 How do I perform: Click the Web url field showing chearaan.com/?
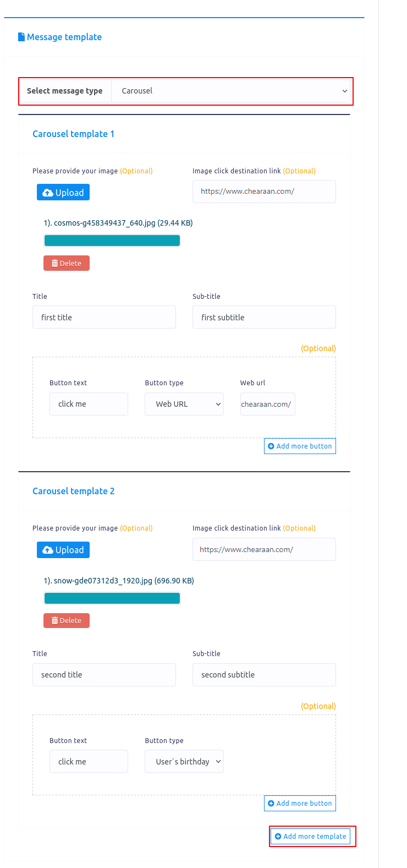[x=268, y=404]
